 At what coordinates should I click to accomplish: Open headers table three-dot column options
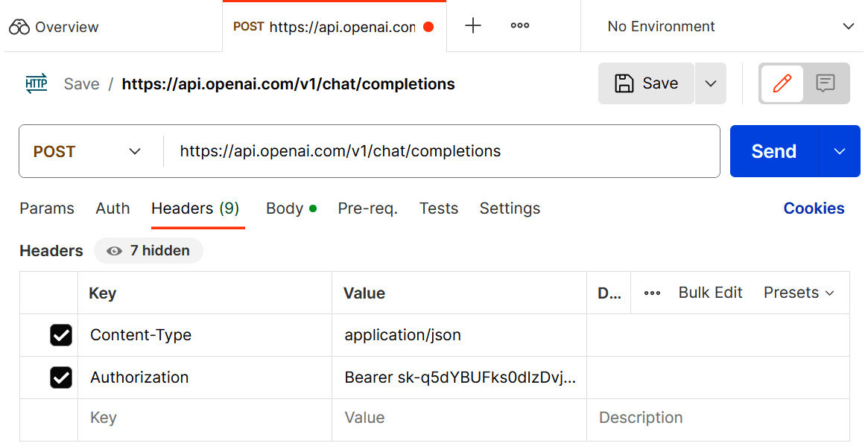[652, 293]
